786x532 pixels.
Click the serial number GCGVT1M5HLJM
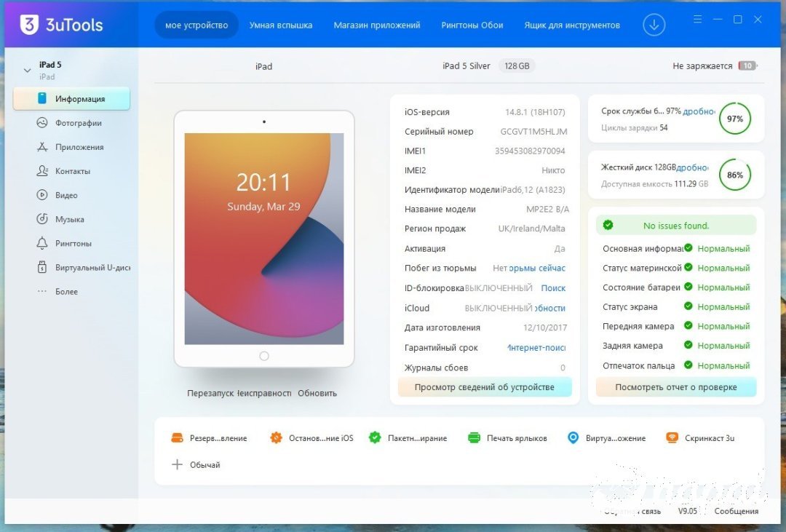[533, 132]
